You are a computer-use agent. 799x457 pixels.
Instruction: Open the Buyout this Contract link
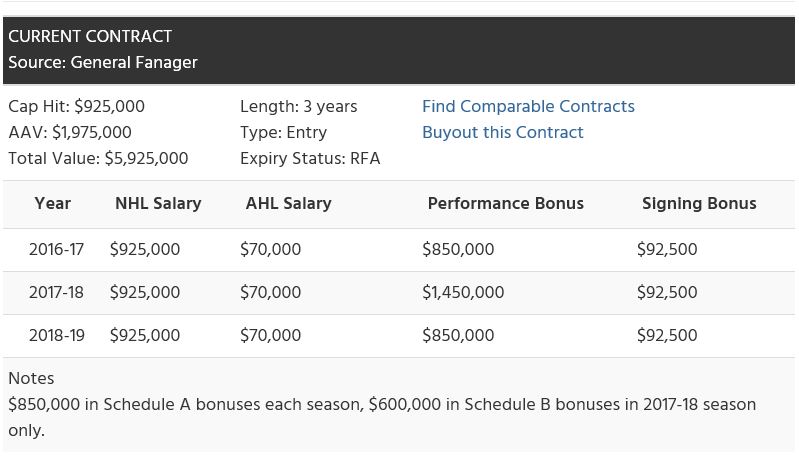(x=502, y=132)
